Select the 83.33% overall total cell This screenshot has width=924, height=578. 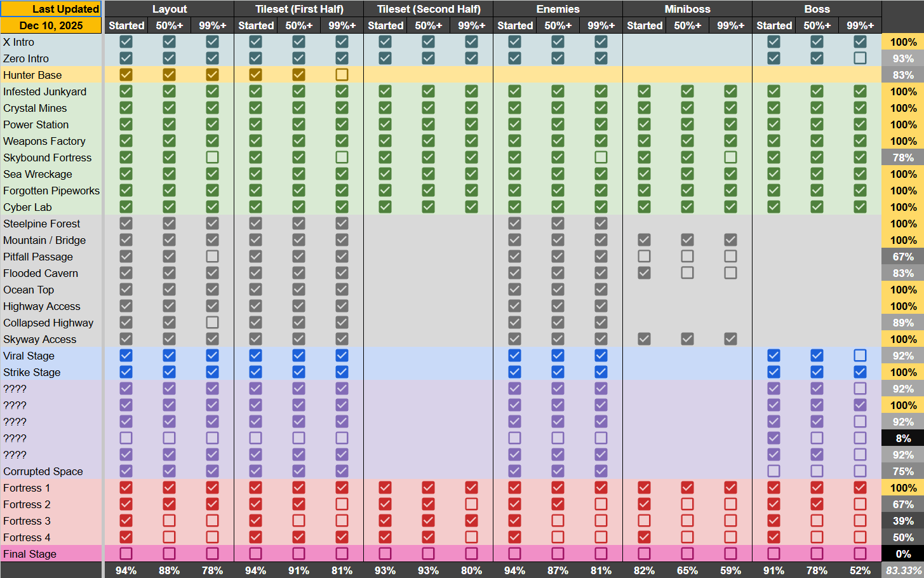coord(903,570)
